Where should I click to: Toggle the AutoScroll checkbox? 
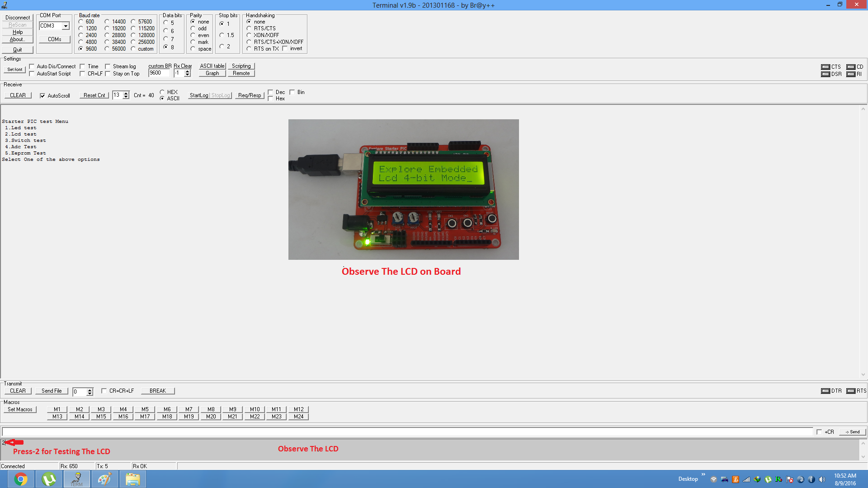[x=42, y=96]
